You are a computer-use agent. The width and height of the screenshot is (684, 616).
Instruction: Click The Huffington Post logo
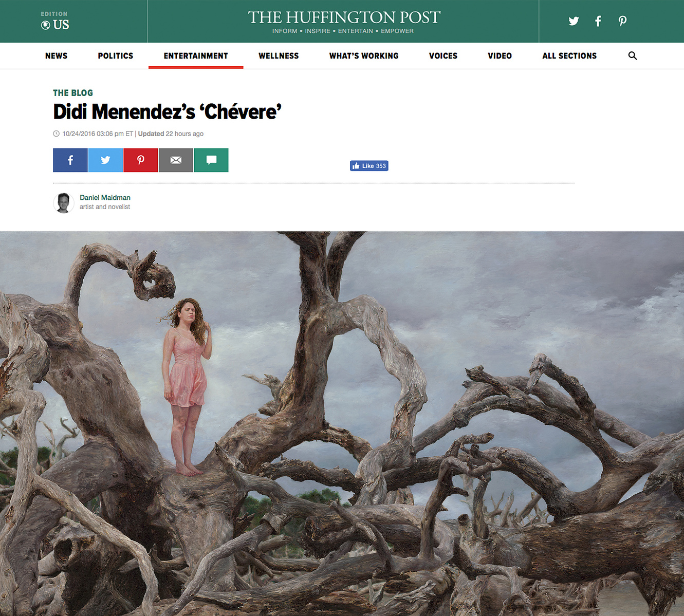point(344,21)
